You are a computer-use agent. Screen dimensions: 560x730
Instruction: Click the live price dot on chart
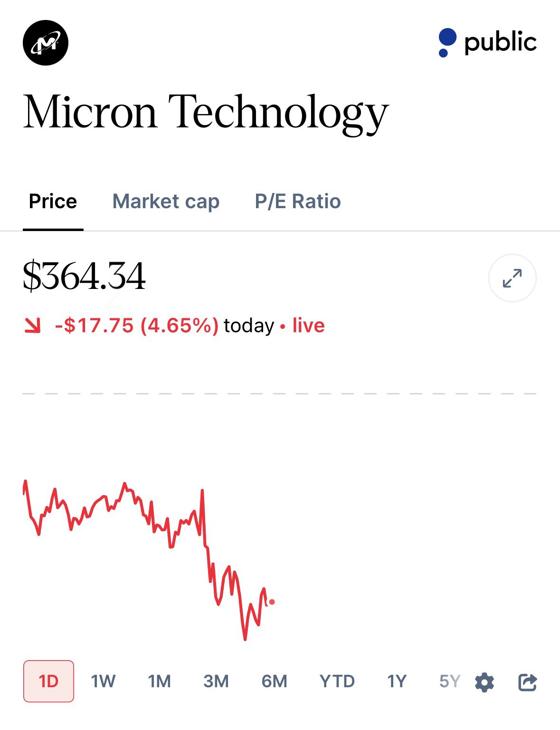coord(272,602)
